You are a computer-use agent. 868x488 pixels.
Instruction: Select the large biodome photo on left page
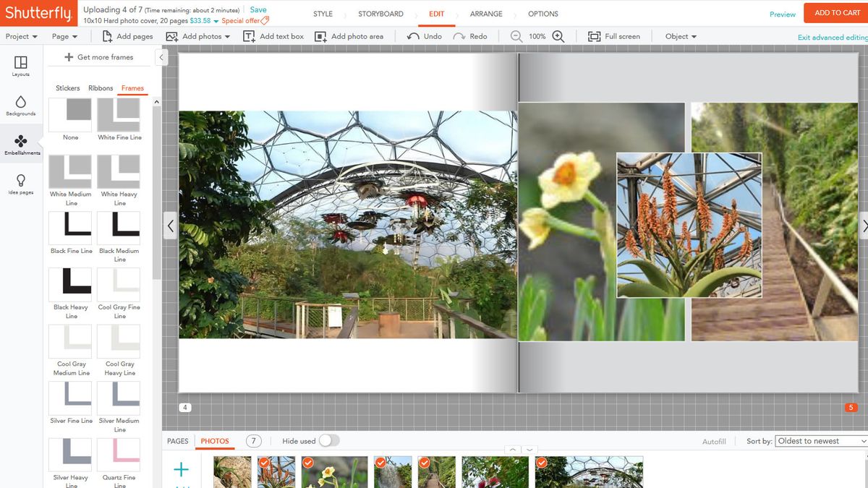tap(348, 225)
